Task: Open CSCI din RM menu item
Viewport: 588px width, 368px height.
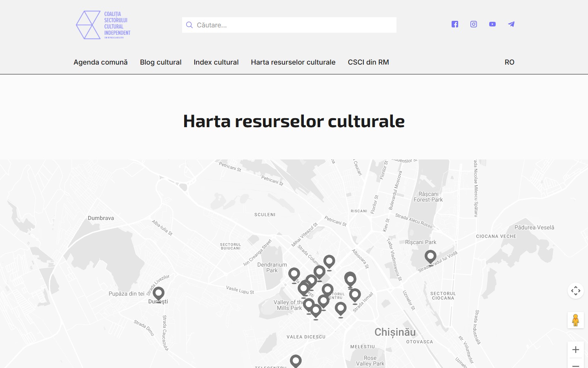Action: (x=368, y=62)
